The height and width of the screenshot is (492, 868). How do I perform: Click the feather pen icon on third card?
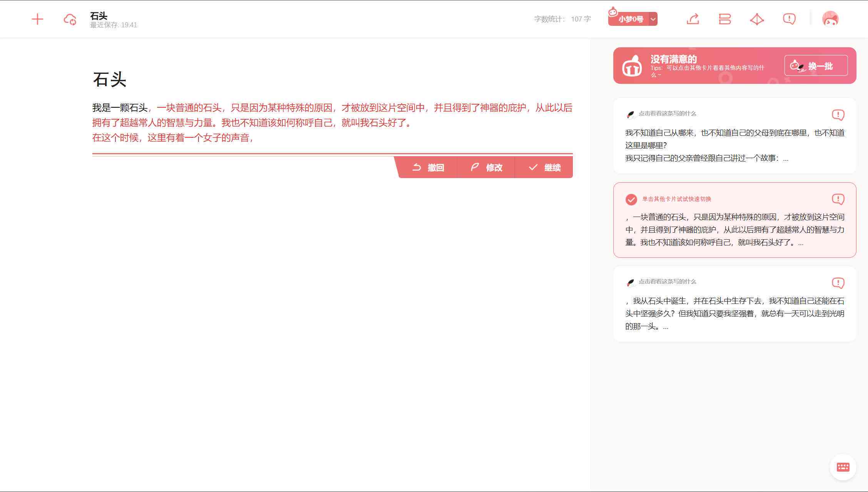click(x=630, y=283)
